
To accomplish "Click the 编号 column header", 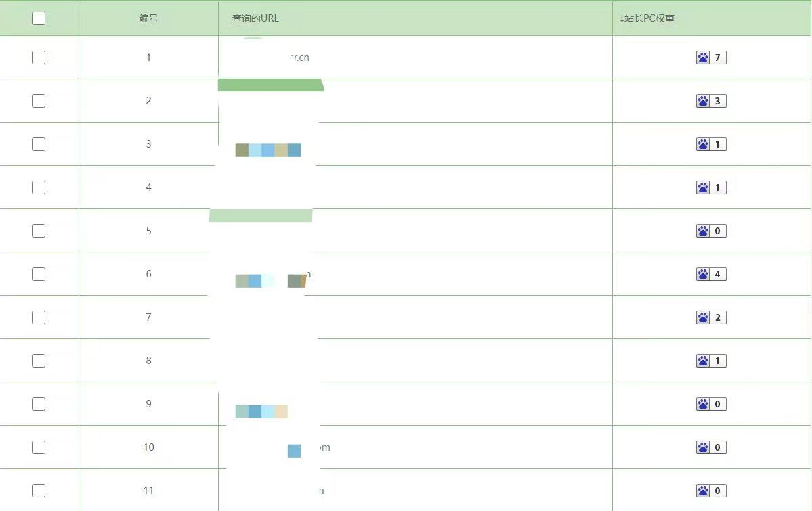I will 148,18.
